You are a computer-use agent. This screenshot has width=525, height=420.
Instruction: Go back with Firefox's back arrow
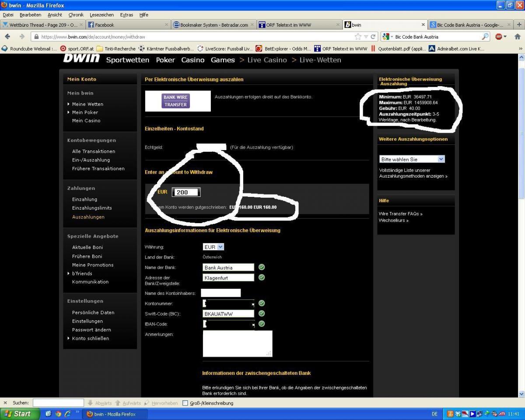pos(7,37)
